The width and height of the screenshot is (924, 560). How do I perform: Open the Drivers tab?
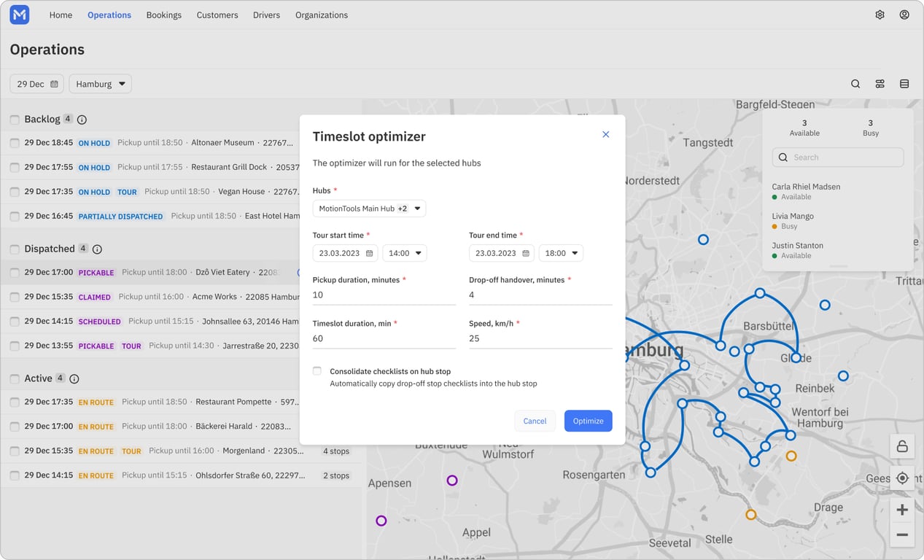coord(266,15)
